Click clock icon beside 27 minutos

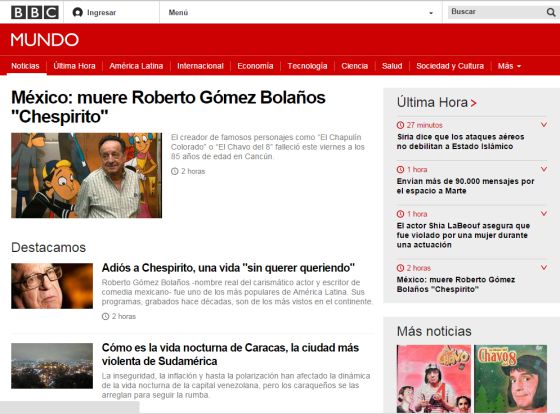(x=400, y=125)
